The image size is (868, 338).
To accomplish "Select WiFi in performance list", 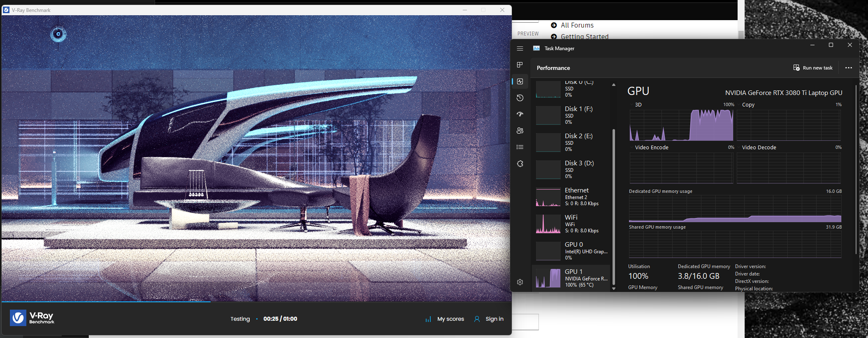I will coord(571,224).
